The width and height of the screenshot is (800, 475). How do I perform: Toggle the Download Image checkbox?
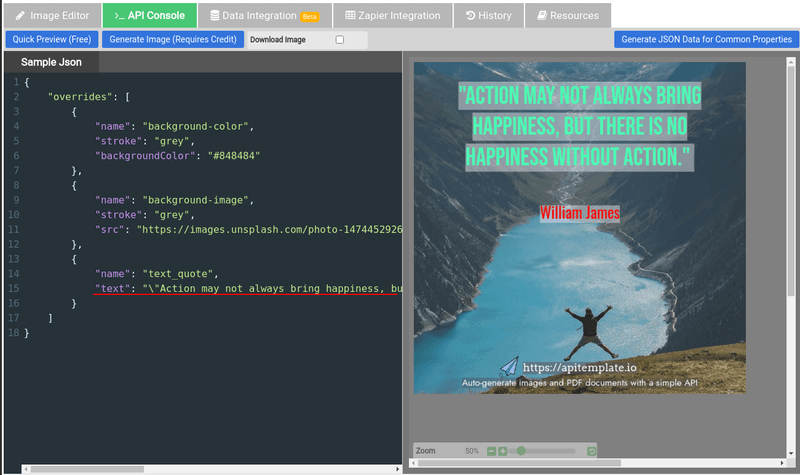(x=340, y=39)
